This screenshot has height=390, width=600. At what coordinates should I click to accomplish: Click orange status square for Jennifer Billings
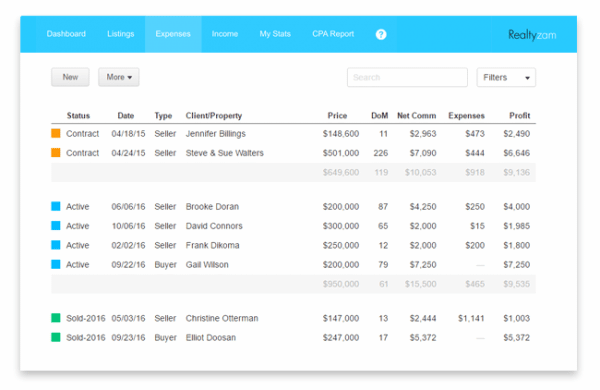(56, 133)
